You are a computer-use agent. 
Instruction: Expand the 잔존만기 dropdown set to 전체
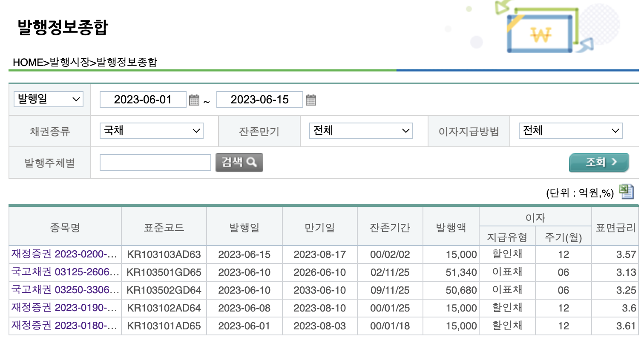tap(361, 131)
